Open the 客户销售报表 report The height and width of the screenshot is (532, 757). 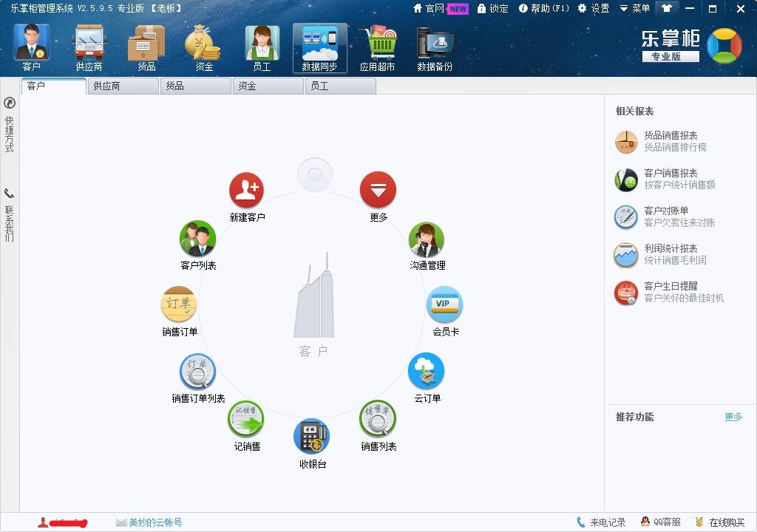click(665, 179)
